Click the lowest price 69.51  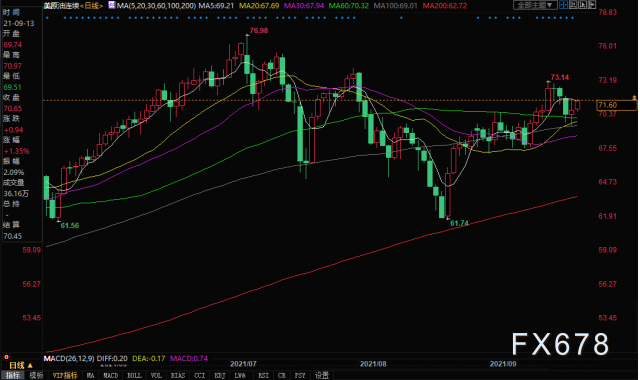[x=13, y=87]
